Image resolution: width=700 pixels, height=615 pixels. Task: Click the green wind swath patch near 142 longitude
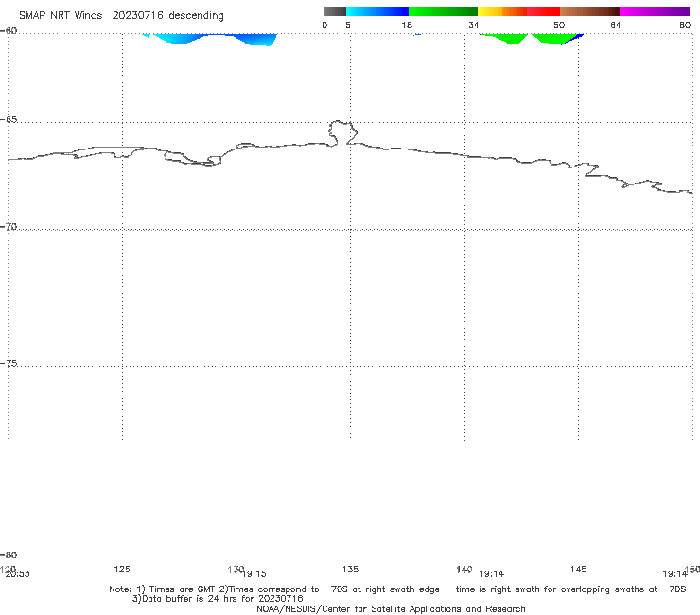coord(507,38)
